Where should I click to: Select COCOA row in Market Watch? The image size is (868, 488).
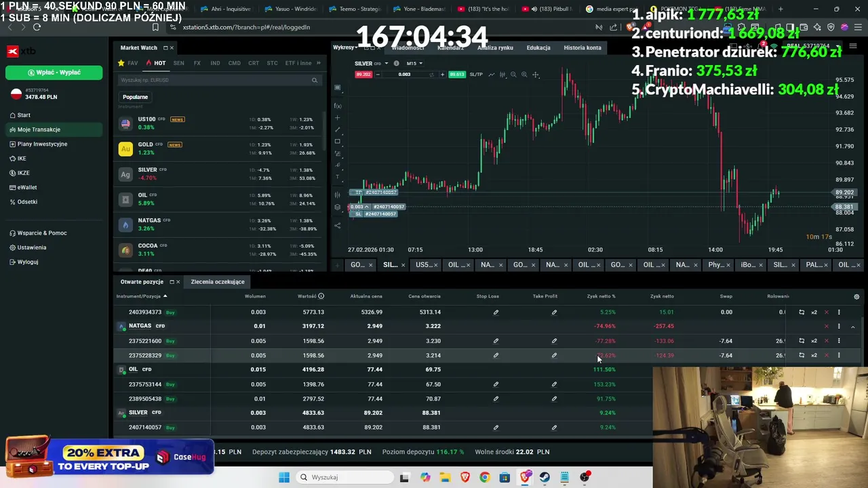pos(218,250)
